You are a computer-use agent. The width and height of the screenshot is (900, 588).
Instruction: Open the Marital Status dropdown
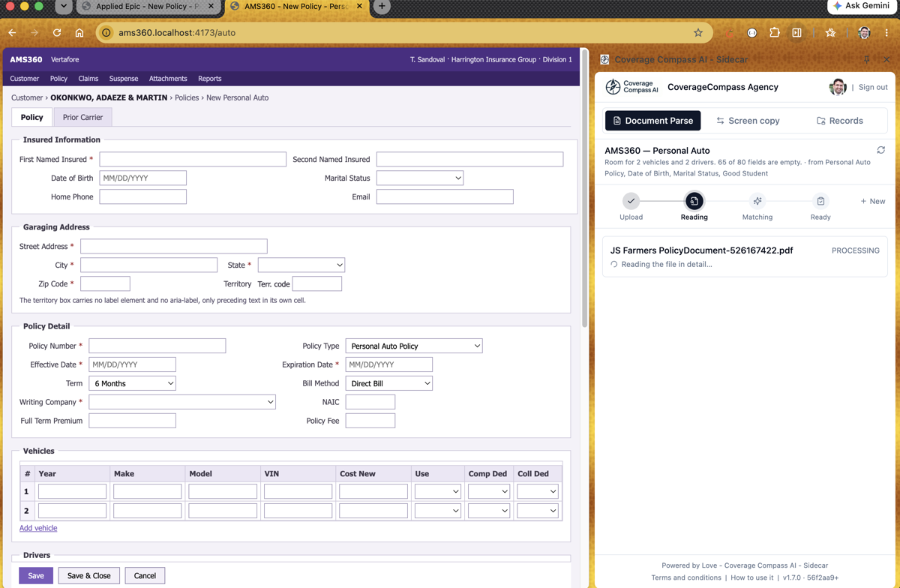(420, 178)
